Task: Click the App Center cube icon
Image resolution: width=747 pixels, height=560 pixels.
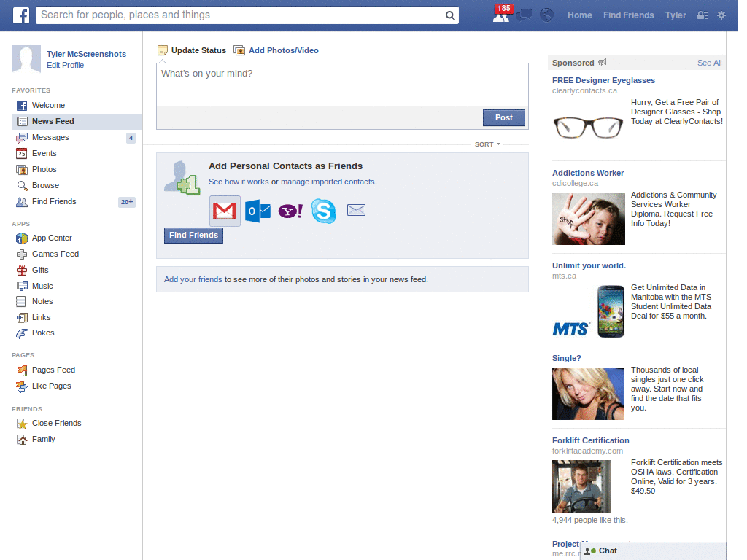Action: 21,238
